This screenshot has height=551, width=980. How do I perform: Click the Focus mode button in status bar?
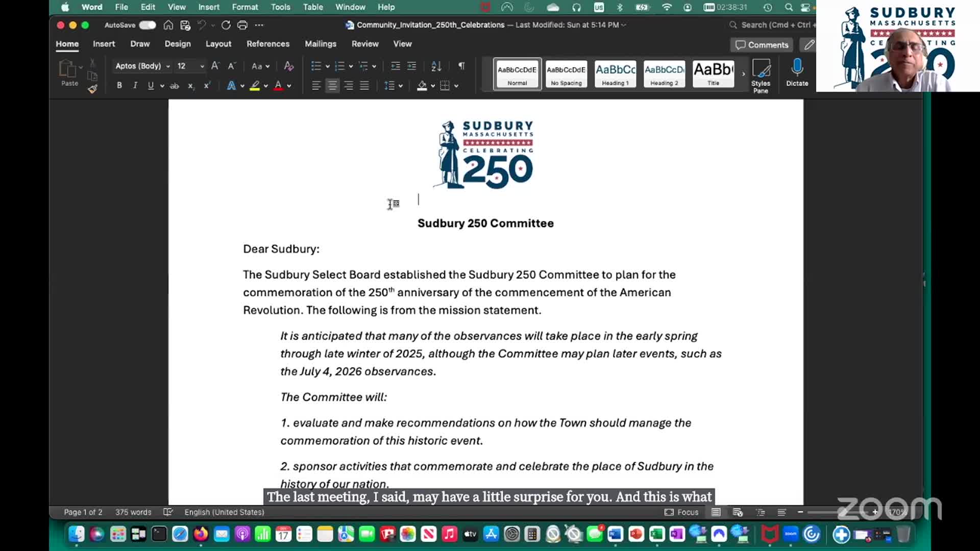[x=681, y=512]
